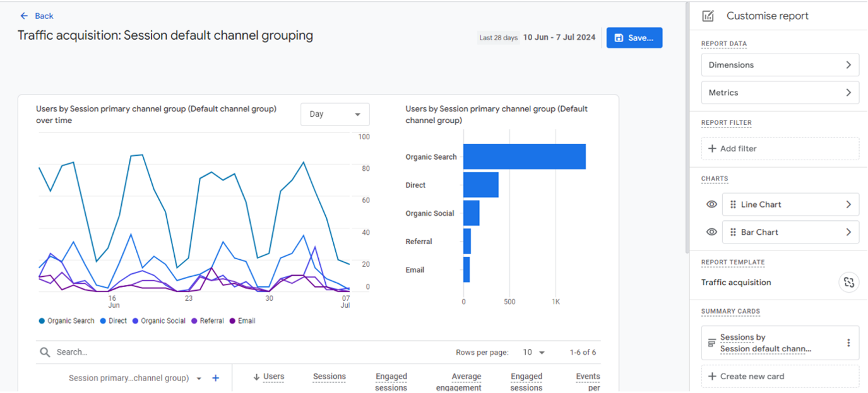Click Create new card
This screenshot has width=868, height=393.
click(780, 377)
